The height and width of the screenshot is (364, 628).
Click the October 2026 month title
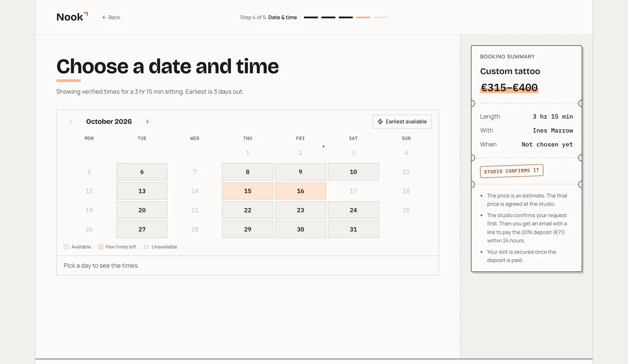tap(109, 122)
